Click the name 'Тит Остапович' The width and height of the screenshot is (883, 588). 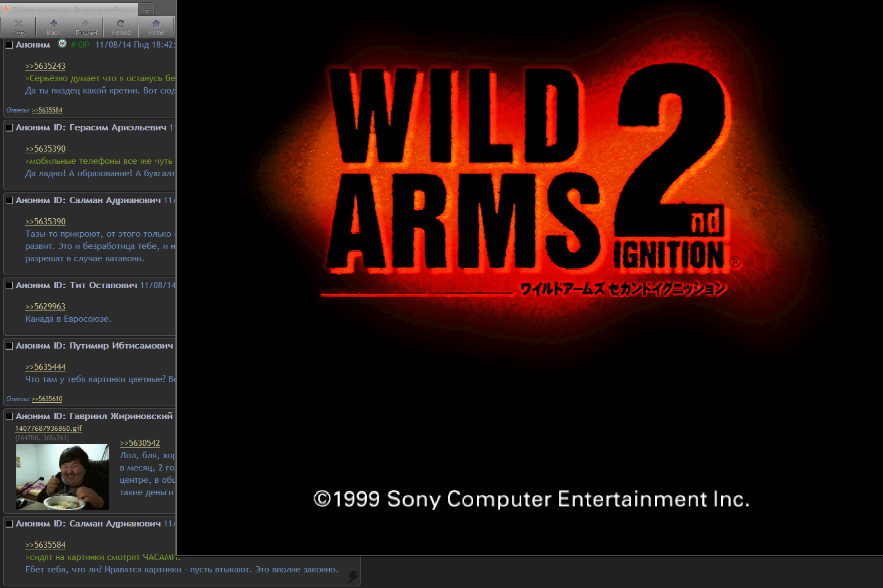point(104,285)
